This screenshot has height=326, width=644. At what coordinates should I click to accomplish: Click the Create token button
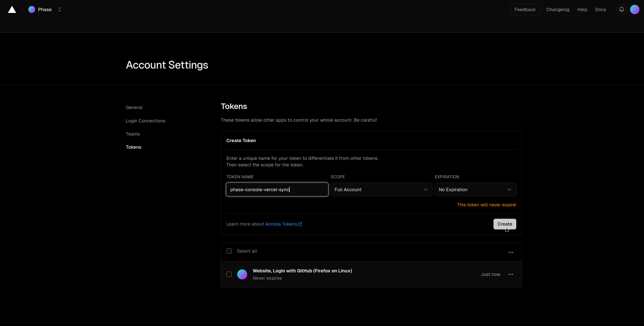[504, 224]
